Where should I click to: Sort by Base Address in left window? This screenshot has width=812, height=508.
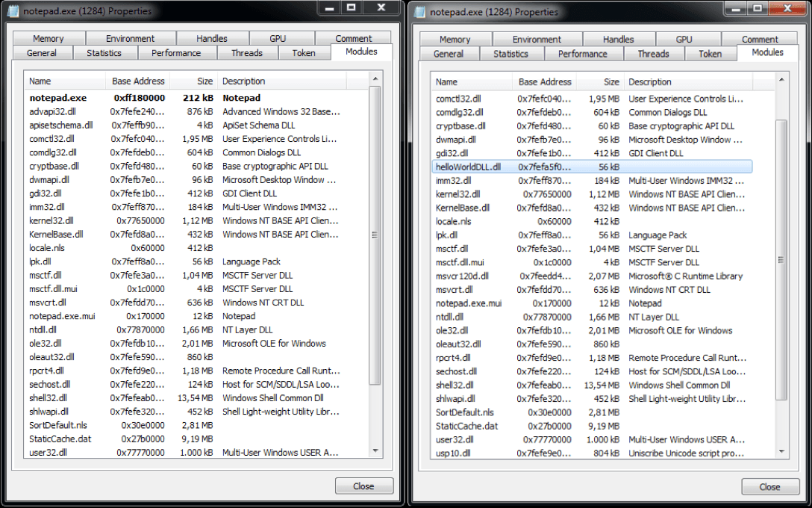(138, 81)
